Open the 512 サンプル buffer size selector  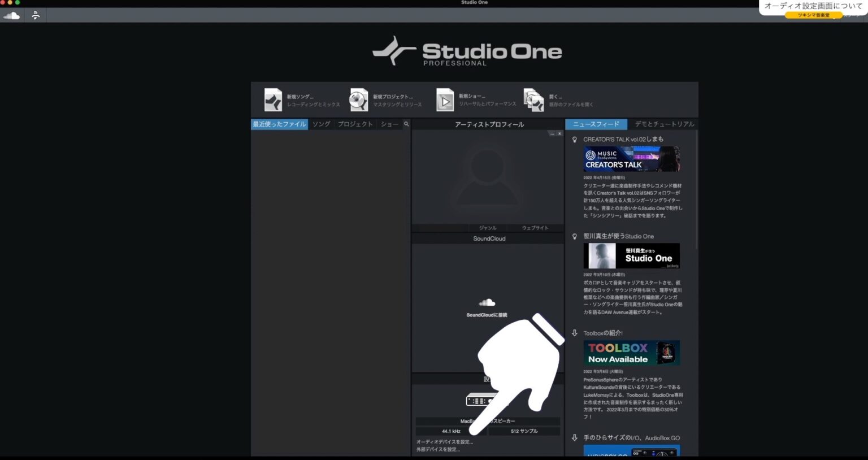pos(523,431)
